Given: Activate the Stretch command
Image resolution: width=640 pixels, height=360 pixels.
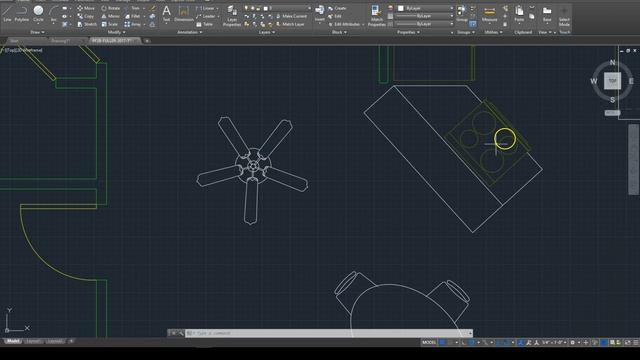Looking at the screenshot, I should pos(87,24).
